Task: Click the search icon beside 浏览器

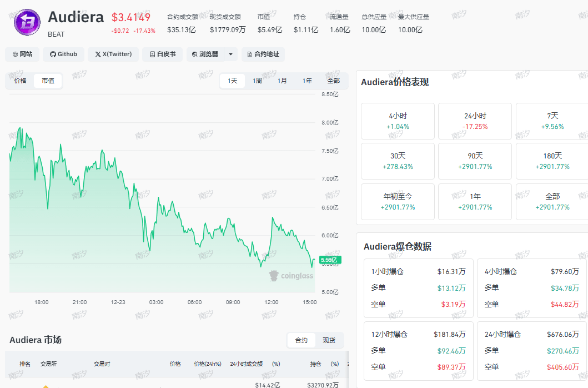Action: point(195,54)
